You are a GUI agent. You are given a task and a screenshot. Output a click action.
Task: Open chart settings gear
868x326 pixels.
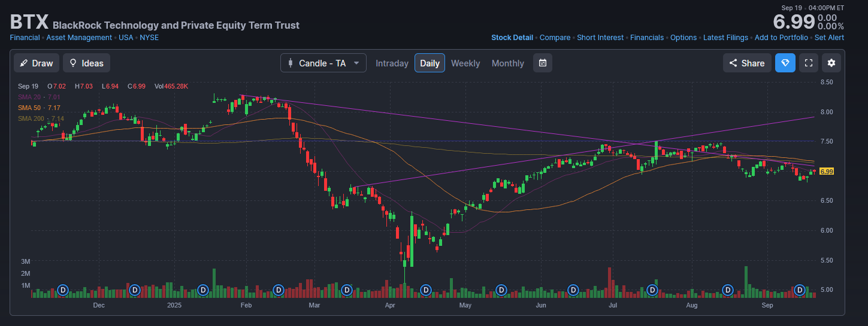click(x=831, y=63)
